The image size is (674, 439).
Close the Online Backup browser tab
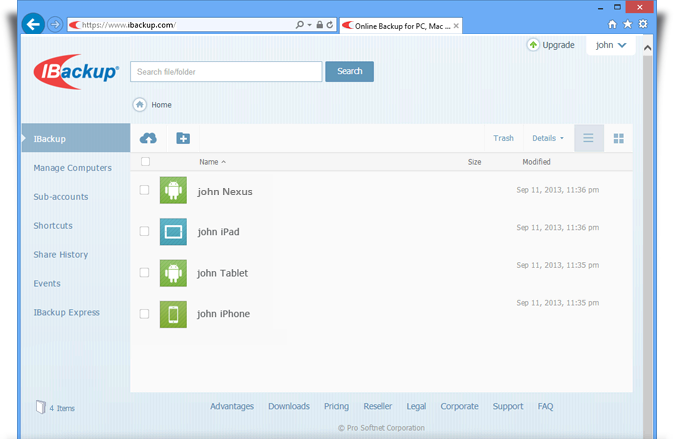[x=456, y=26]
